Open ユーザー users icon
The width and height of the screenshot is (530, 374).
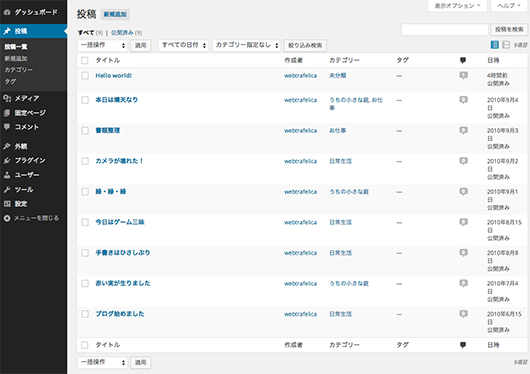click(x=7, y=175)
